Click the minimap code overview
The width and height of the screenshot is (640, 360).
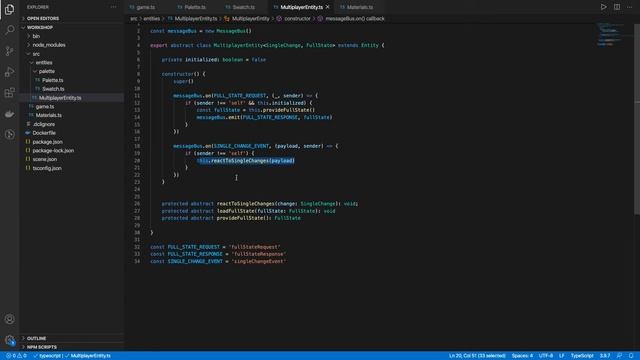pos(611,35)
